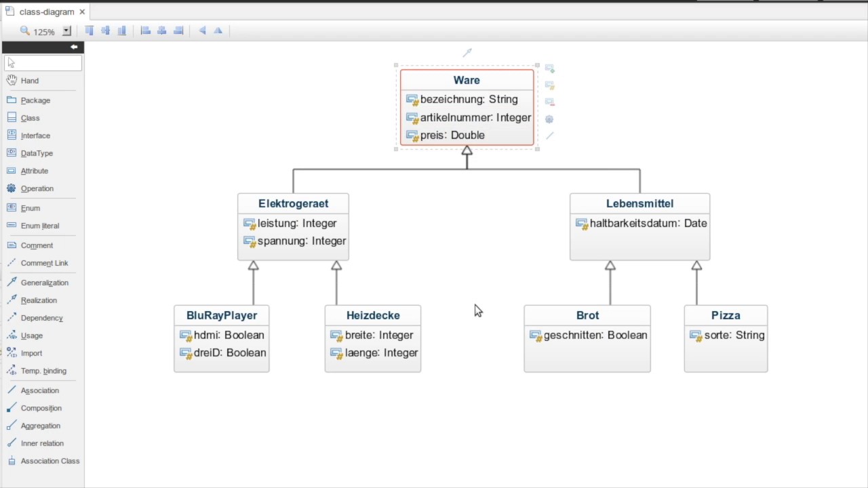The width and height of the screenshot is (868, 488).
Task: Collapse the palette with the left arrow
Action: pyautogui.click(x=74, y=47)
